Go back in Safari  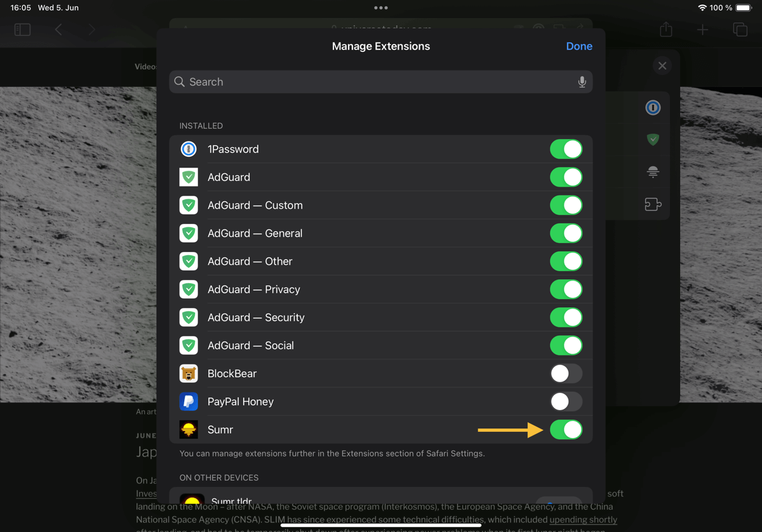point(58,29)
